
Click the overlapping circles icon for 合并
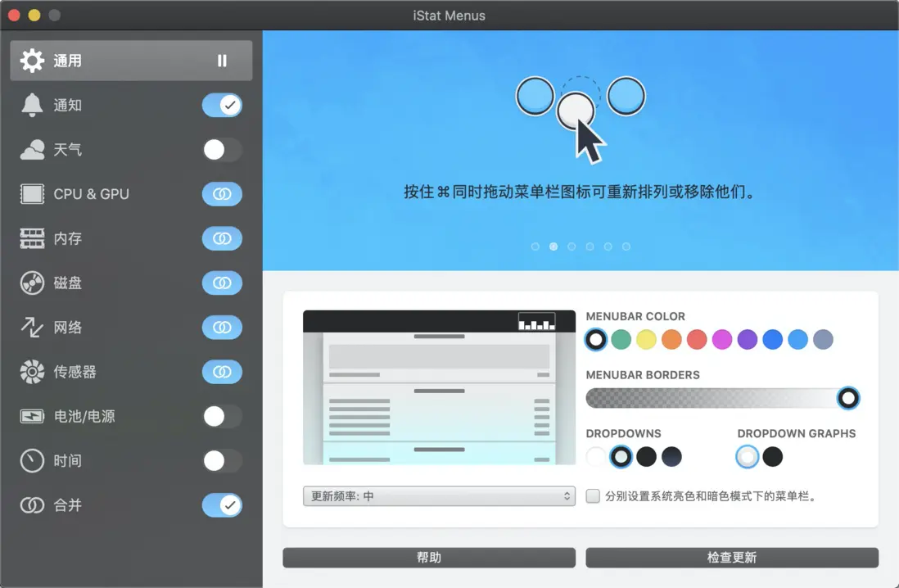32,504
